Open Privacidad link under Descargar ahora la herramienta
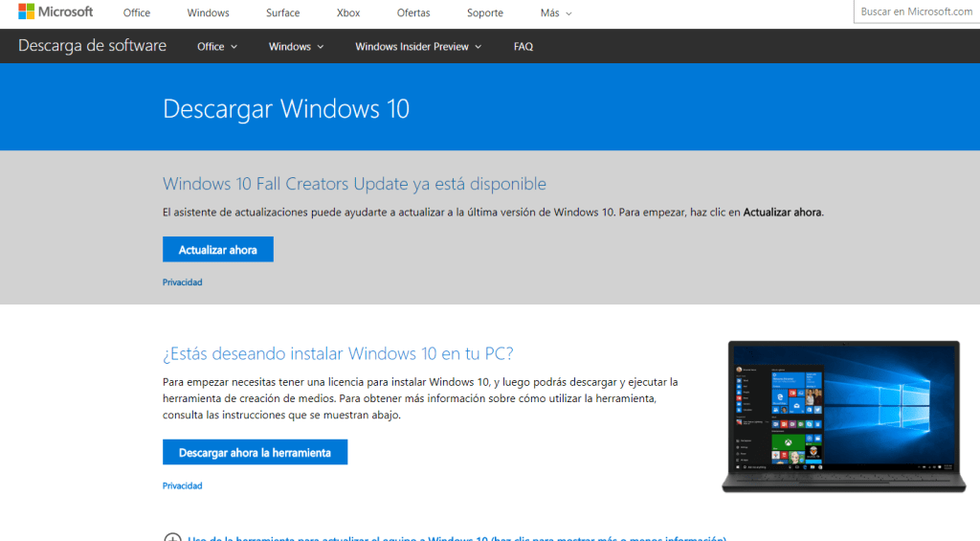The image size is (980, 541). point(182,485)
